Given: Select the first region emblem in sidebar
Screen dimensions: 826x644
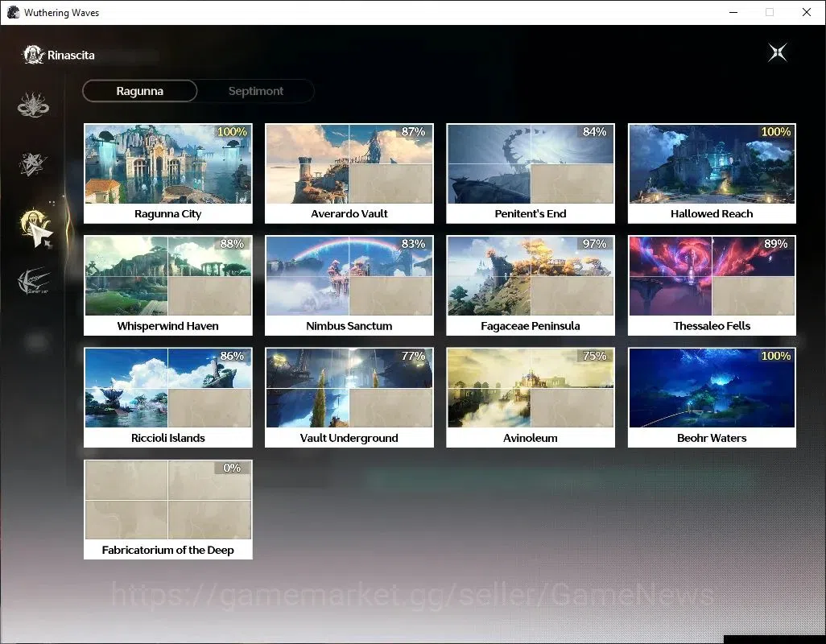Looking at the screenshot, I should pyautogui.click(x=33, y=105).
